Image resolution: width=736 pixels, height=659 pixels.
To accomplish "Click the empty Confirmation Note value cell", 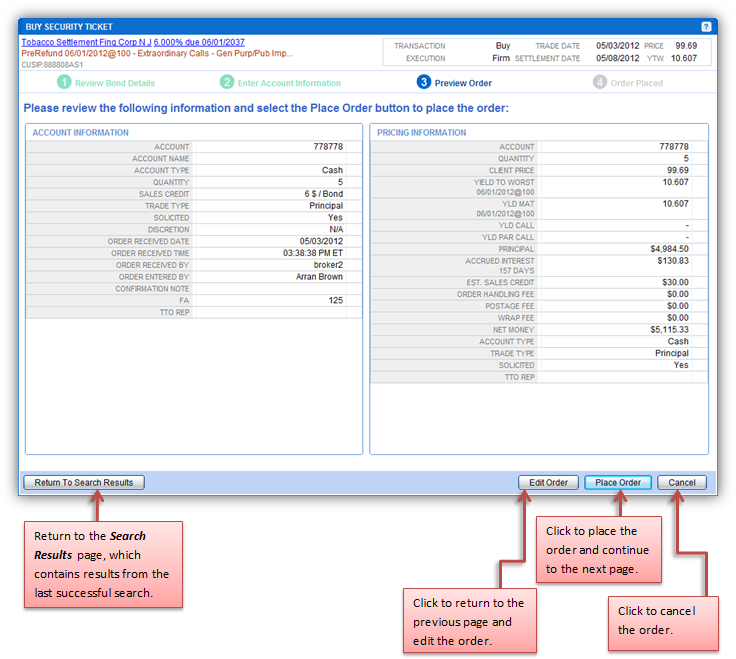I will pyautogui.click(x=270, y=288).
